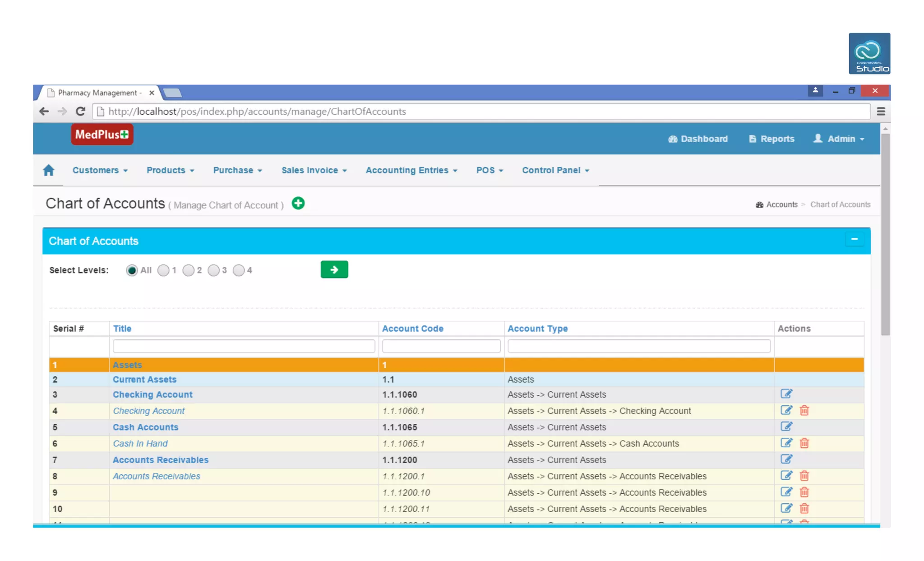Click the edit icon for Cash Accounts

tap(786, 427)
